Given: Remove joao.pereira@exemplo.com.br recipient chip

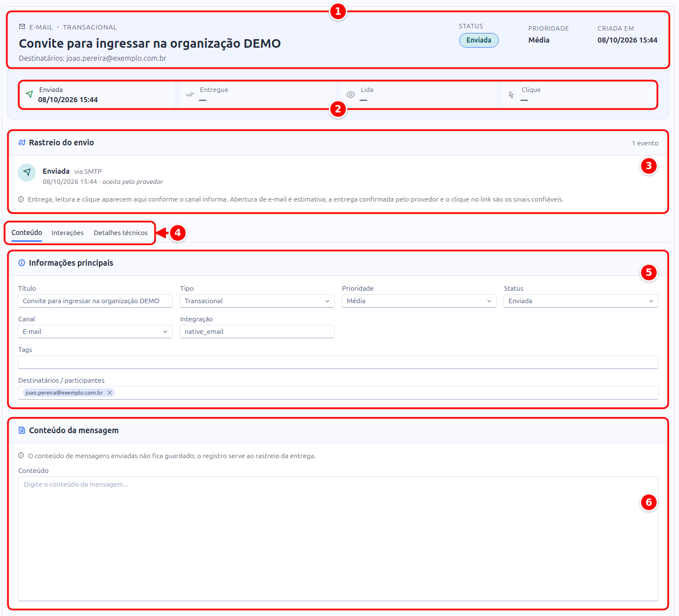Looking at the screenshot, I should pos(110,393).
